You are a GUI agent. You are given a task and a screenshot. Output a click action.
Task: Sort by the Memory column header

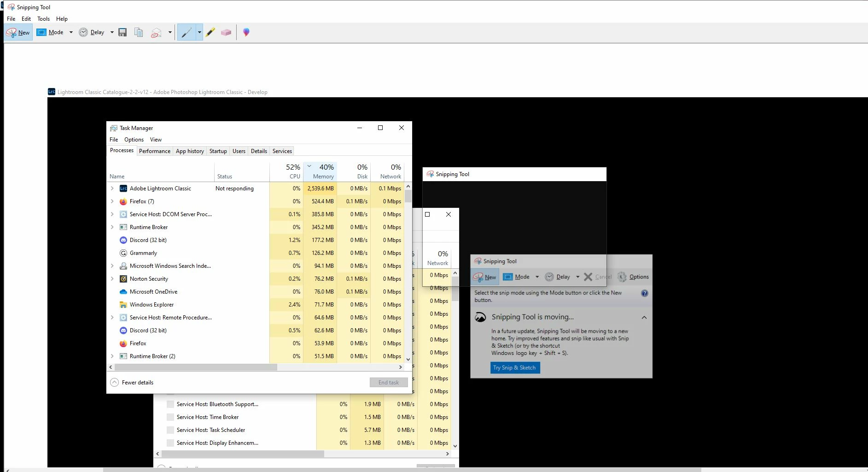point(320,171)
